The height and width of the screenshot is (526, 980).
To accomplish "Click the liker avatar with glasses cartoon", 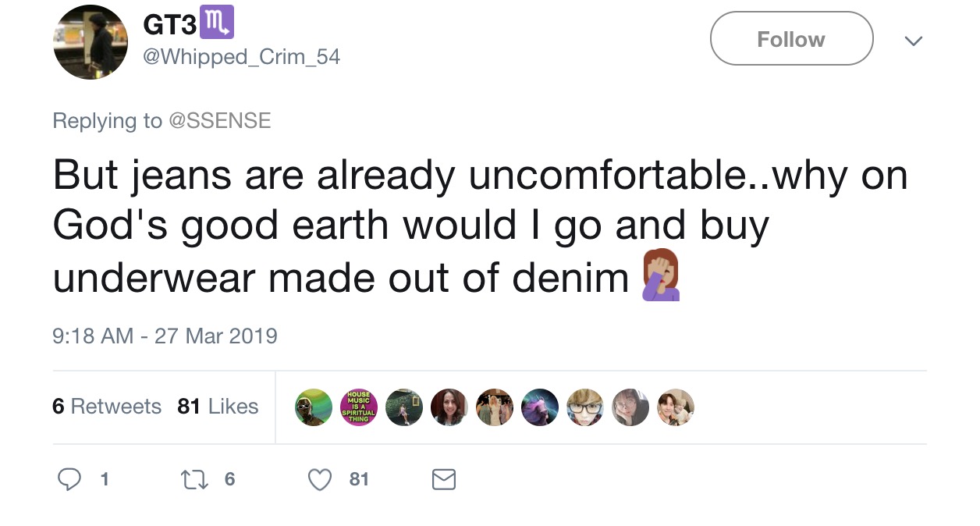I will pos(585,407).
